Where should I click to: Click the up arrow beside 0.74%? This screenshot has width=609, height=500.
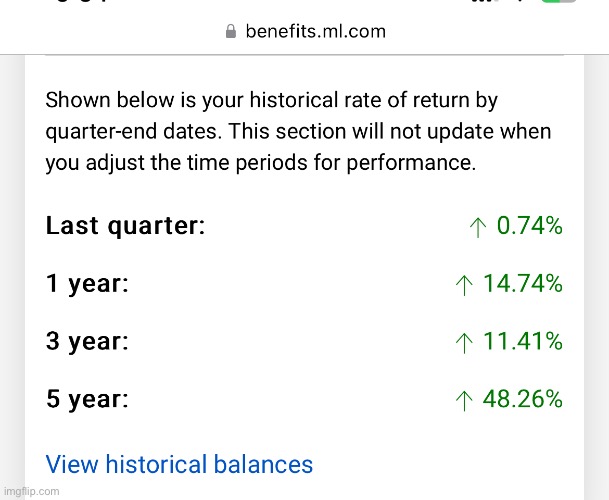click(x=477, y=227)
